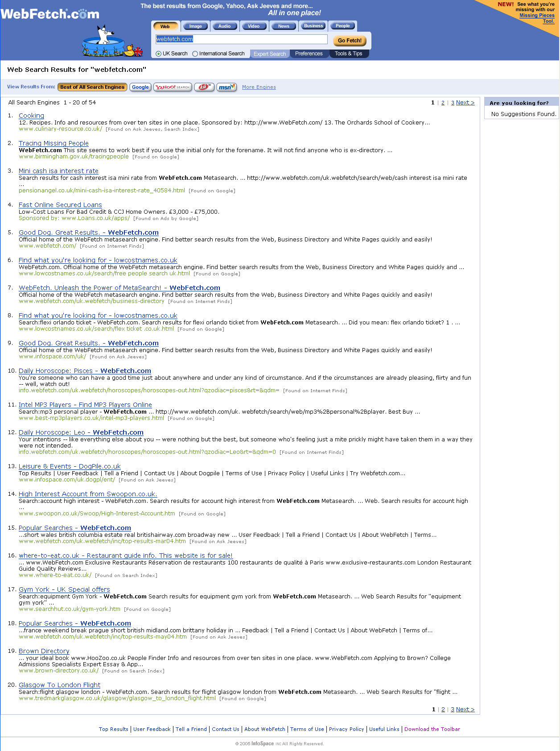
Task: Open Useful Links footer link
Action: point(384,729)
